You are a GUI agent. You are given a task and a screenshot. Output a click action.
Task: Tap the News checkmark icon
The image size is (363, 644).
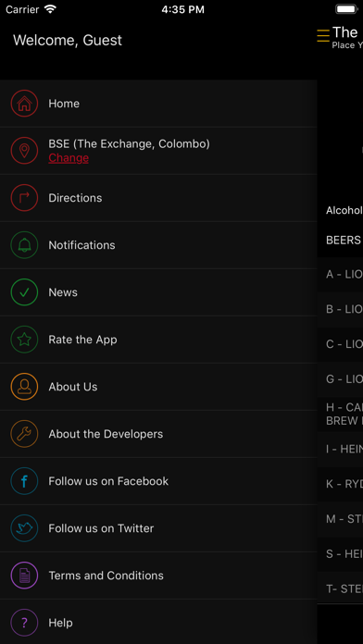pyautogui.click(x=24, y=292)
